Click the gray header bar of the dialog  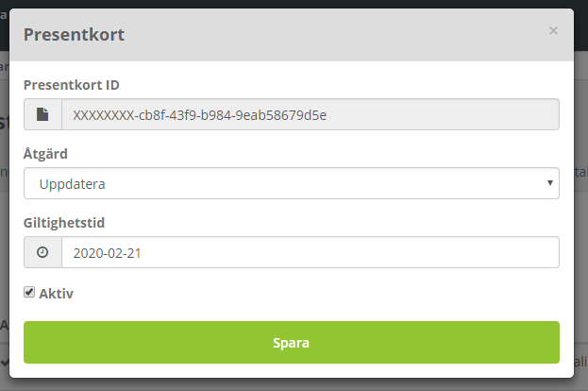point(292,35)
